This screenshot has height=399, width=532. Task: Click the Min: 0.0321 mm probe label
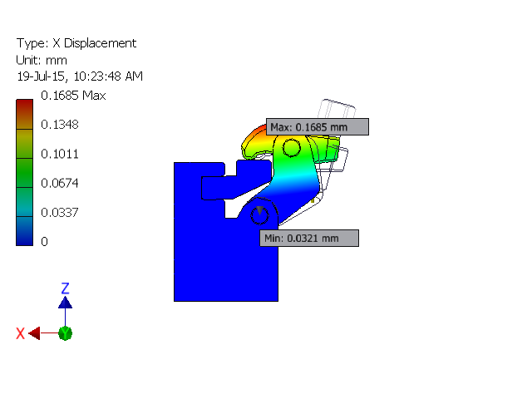click(309, 239)
